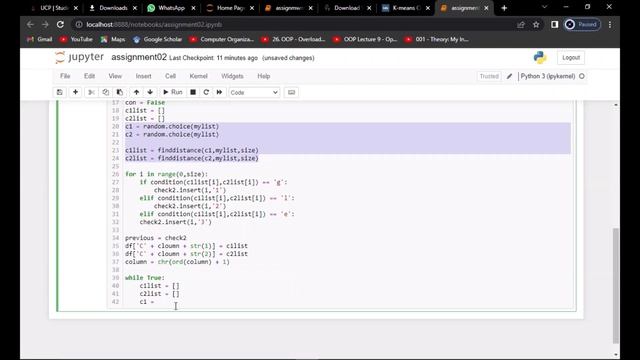The image size is (640, 360).
Task: Click the Logout button
Action: tap(571, 58)
